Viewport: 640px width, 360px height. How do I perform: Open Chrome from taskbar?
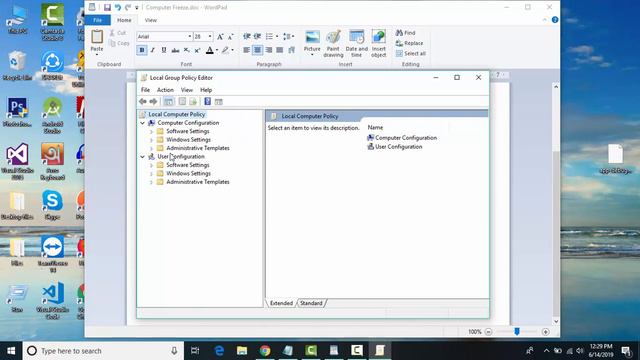coord(265,351)
